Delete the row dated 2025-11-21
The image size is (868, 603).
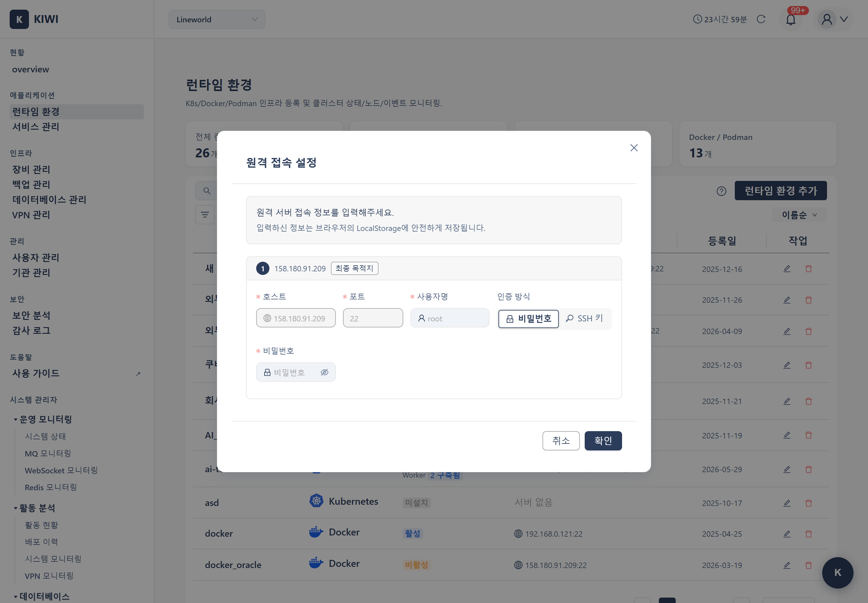tap(808, 401)
